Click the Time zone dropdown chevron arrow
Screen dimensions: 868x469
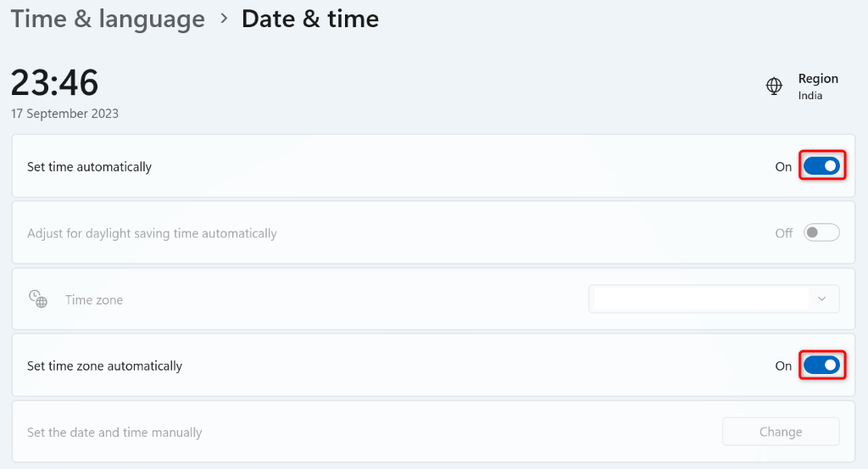coord(821,299)
